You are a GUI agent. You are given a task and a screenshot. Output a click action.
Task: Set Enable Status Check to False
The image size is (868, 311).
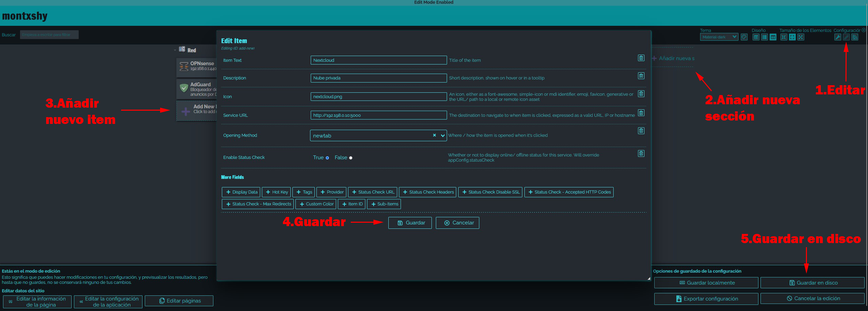pos(351,158)
